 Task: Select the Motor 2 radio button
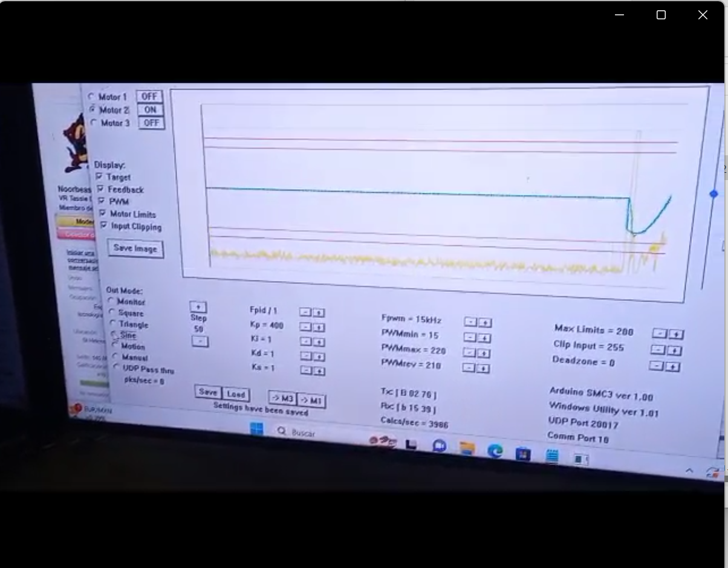coord(93,110)
